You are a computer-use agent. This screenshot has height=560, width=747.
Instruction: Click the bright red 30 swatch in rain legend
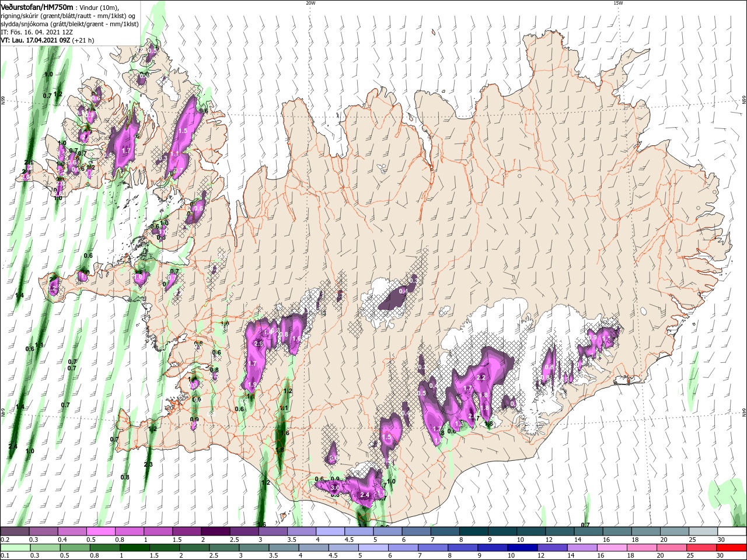(x=731, y=548)
